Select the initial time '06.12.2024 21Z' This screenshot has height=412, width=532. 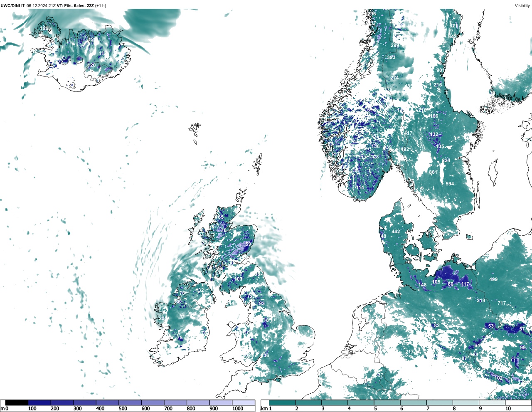pyautogui.click(x=41, y=5)
